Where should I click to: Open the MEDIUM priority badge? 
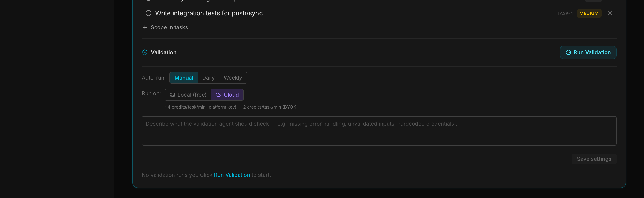[589, 13]
